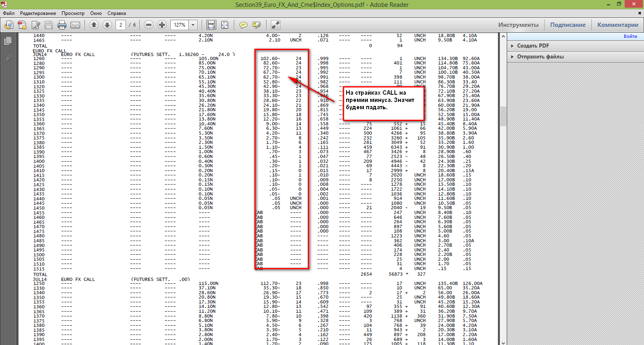Expand the Создать PDF section
Image resolution: width=644 pixels, height=345 pixels.
click(x=533, y=46)
